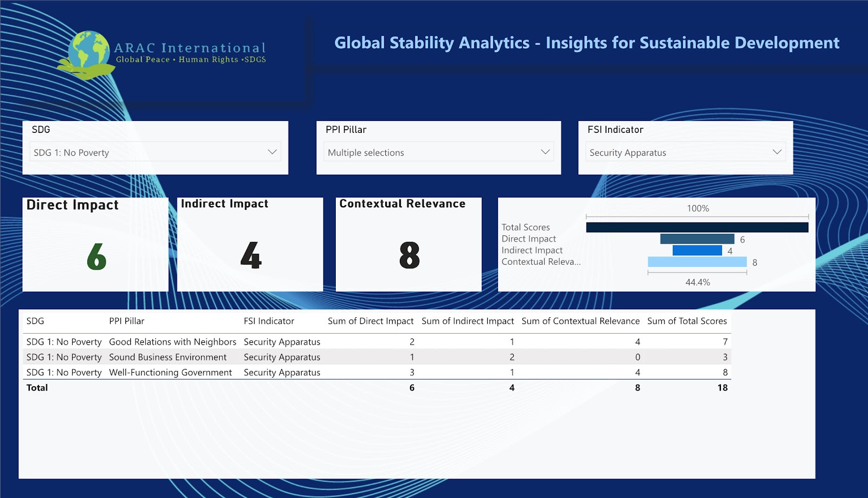Sort table by FSI Indicator column header
The image size is (868, 498).
(x=269, y=321)
